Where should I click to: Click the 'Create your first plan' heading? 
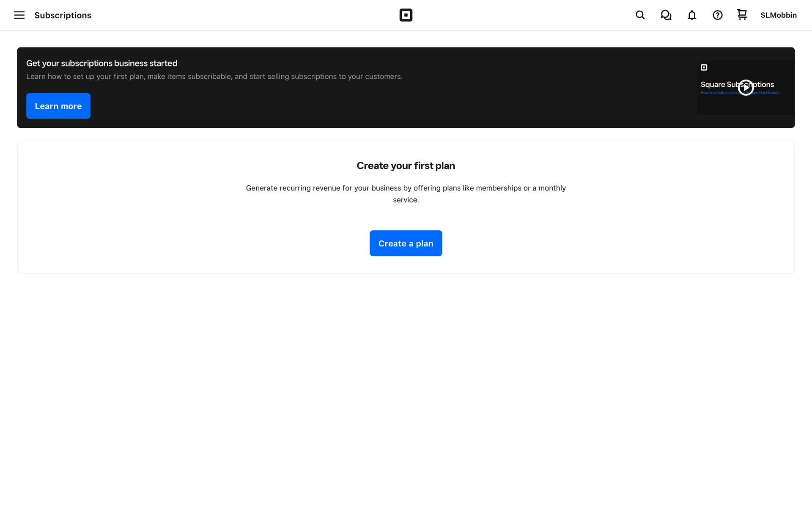406,166
